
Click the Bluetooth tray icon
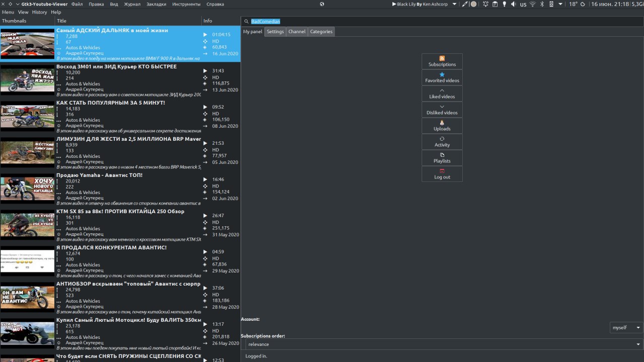pyautogui.click(x=542, y=4)
